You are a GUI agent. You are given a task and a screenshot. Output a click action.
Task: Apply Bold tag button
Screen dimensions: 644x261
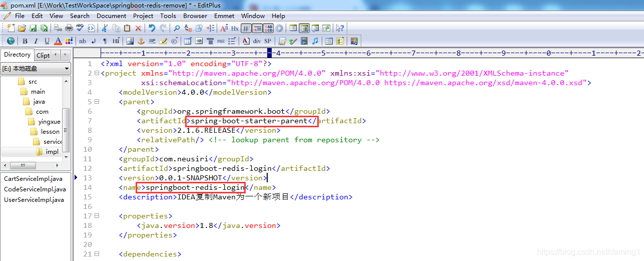click(25, 41)
